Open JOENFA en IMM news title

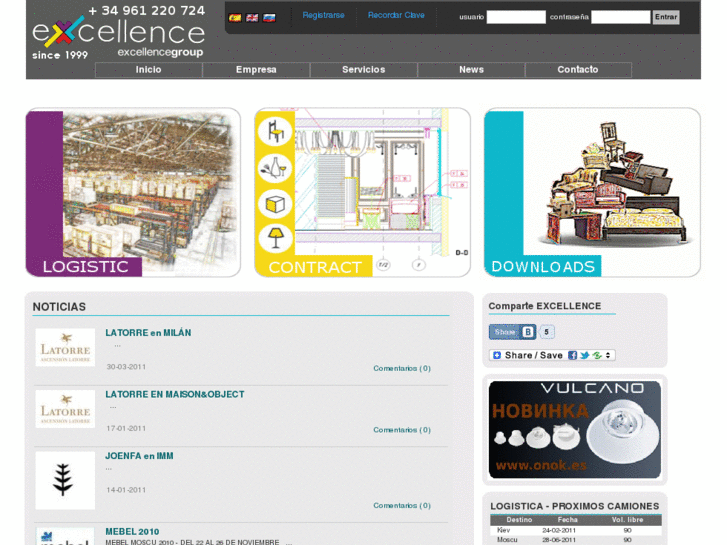[x=139, y=456]
